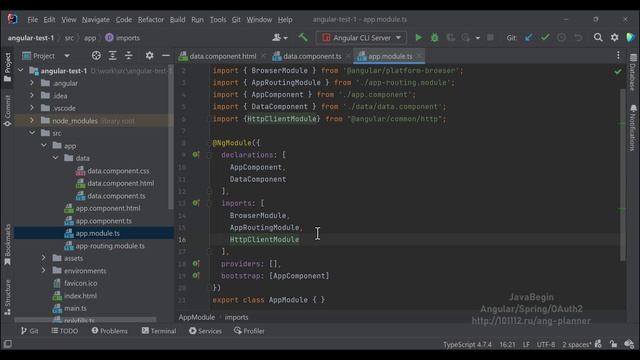Screen dimensions: 640x360
Task: Expand the .vscode folder
Action: [32, 108]
